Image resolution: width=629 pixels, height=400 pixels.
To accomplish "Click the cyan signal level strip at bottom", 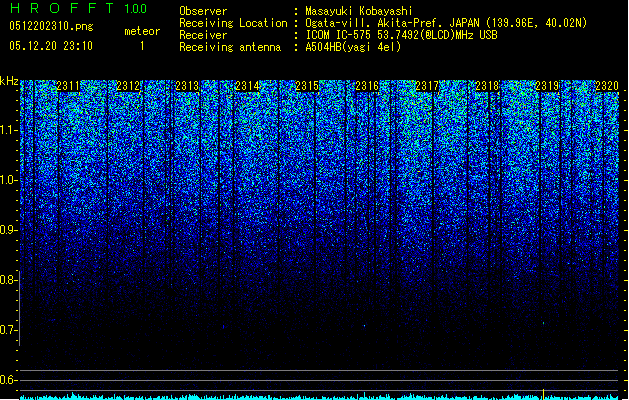I will point(319,397).
